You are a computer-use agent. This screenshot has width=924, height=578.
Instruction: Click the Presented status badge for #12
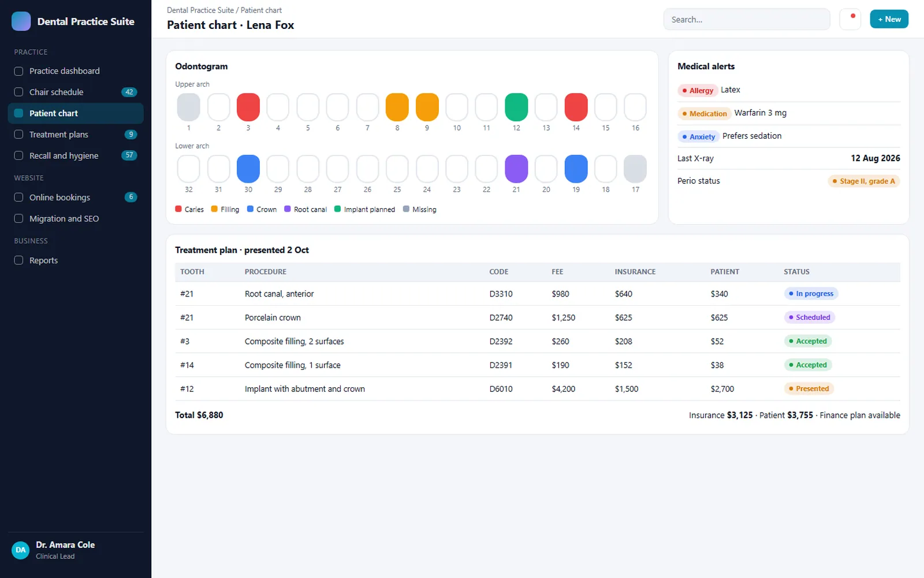[x=808, y=388]
